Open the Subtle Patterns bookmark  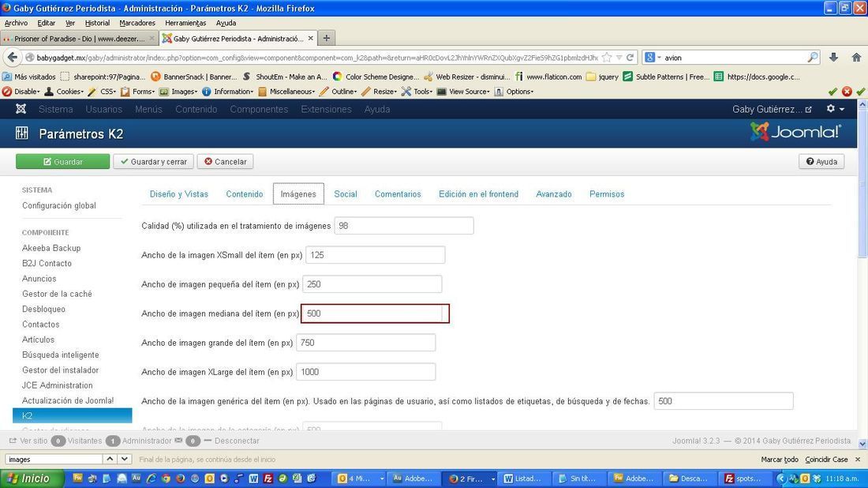click(667, 77)
